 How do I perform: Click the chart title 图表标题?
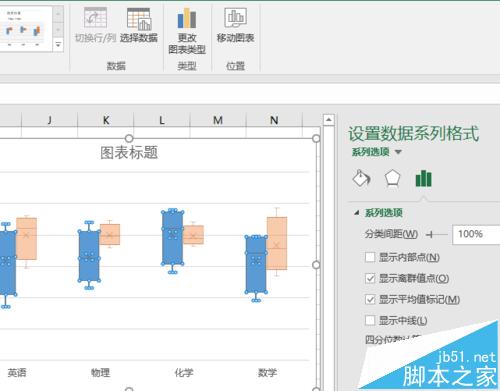129,153
